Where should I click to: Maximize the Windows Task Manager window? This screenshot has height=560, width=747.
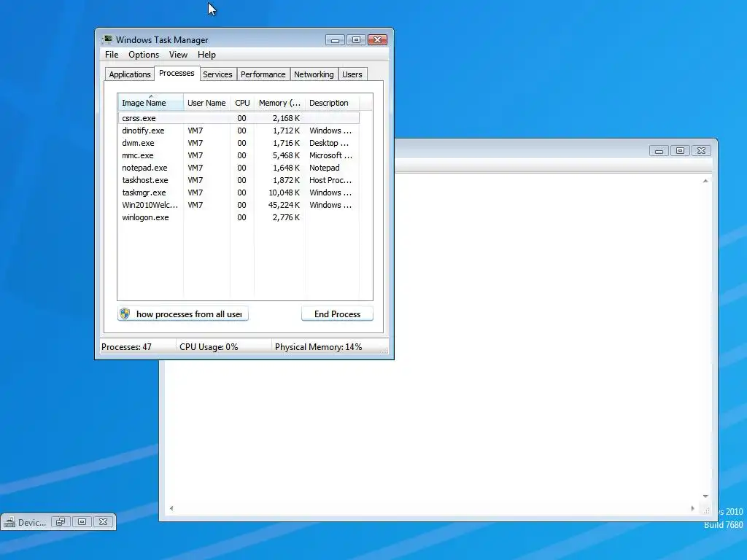tap(356, 40)
